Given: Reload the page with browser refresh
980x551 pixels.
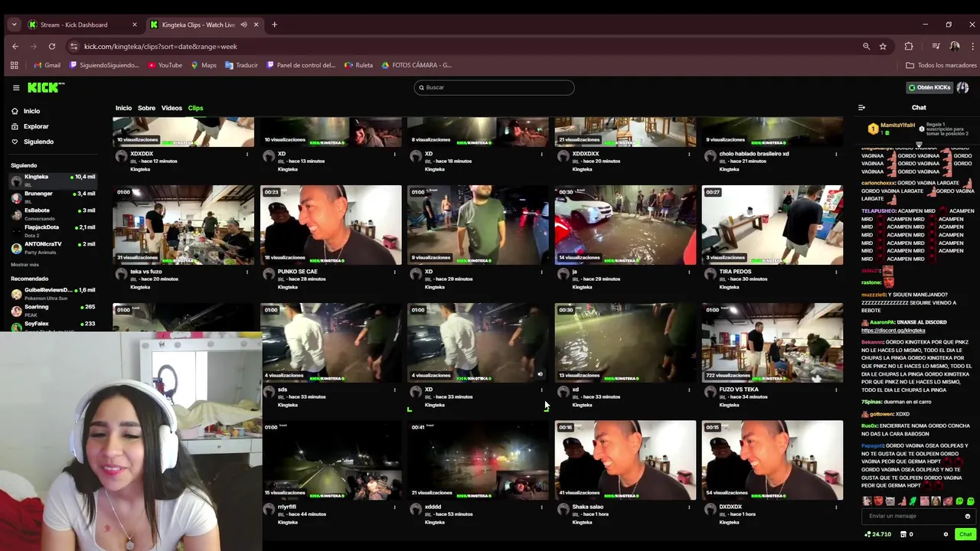Looking at the screenshot, I should coord(51,47).
